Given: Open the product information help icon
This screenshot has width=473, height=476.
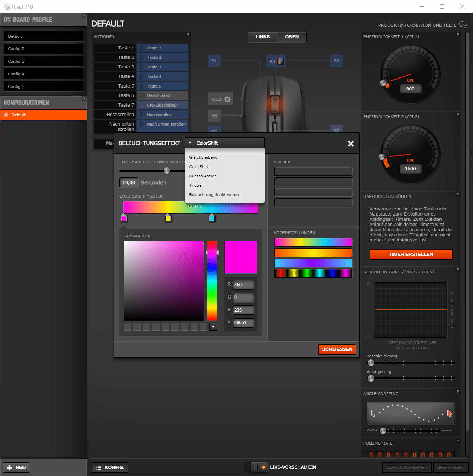Looking at the screenshot, I should 463,25.
